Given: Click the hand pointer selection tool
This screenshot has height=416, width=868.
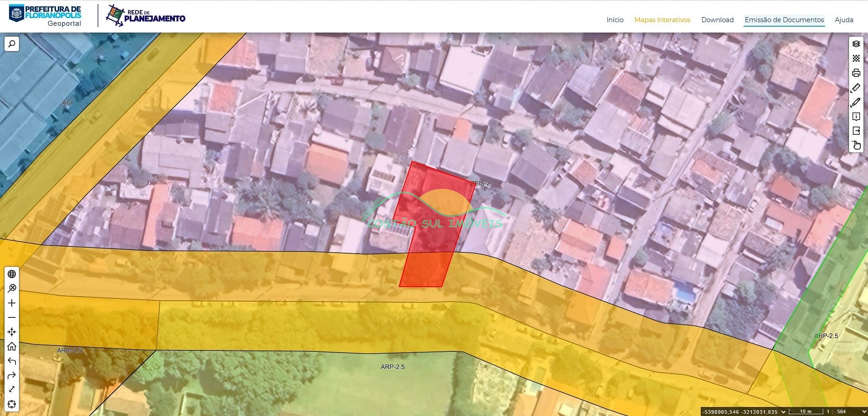Looking at the screenshot, I should (856, 145).
